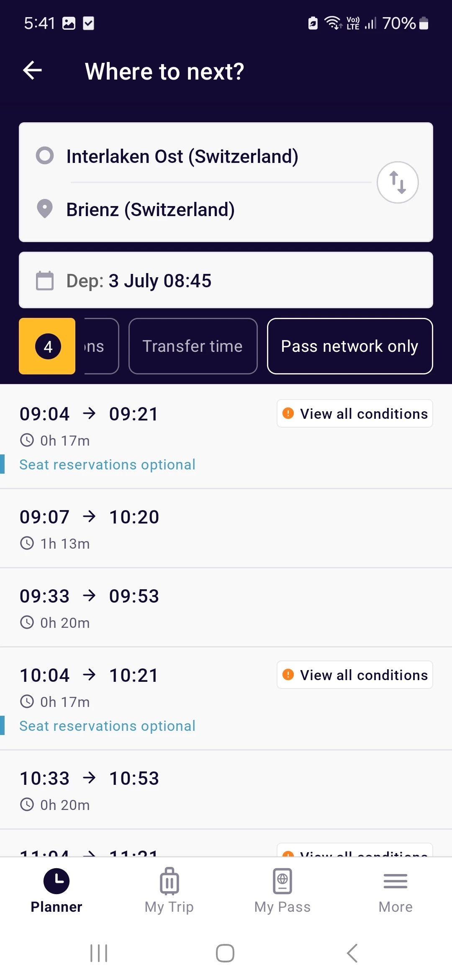452x980 pixels.
Task: Toggle Pass network only filter
Action: coord(349,346)
